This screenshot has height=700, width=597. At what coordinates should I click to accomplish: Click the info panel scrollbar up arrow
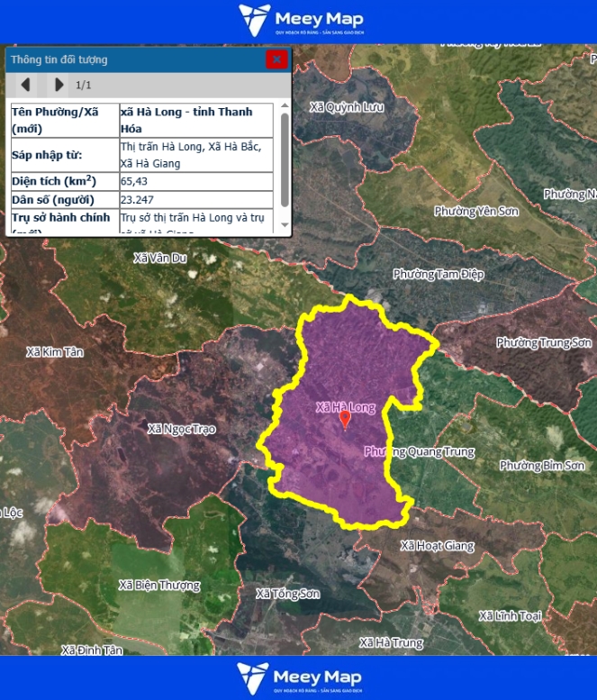tap(285, 106)
